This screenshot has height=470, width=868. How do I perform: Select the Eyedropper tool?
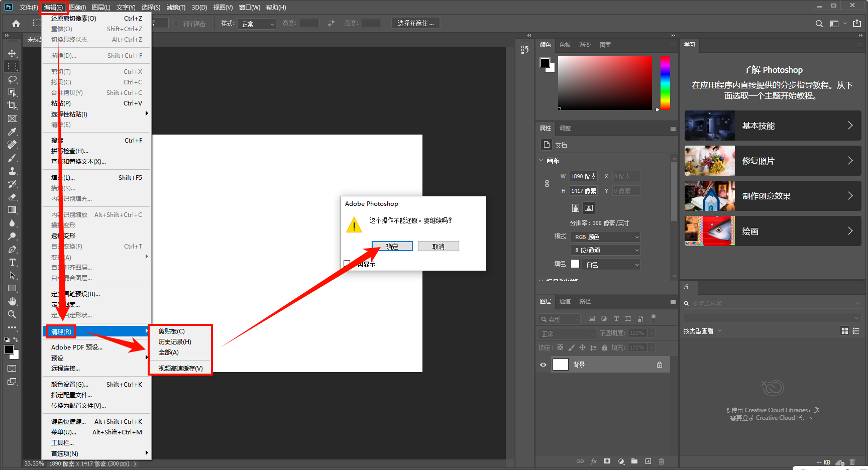click(12, 132)
